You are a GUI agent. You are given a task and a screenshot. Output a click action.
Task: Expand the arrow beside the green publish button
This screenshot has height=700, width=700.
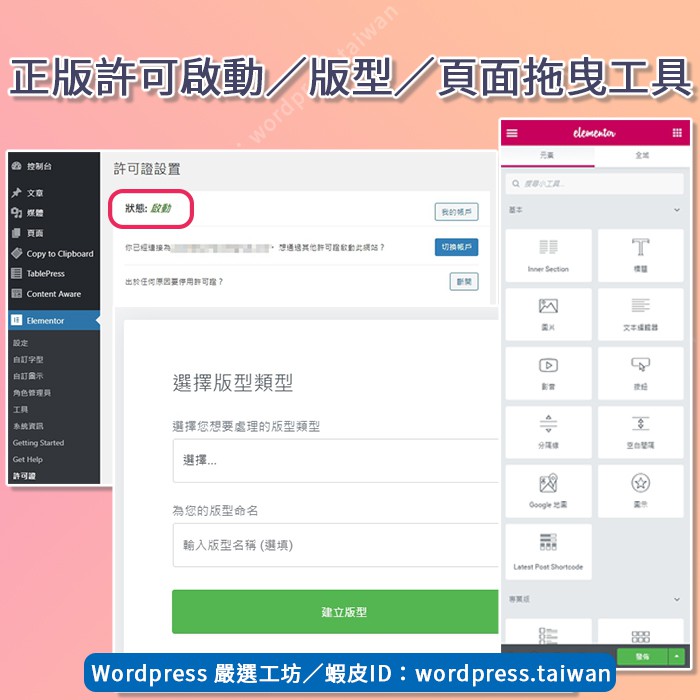(677, 656)
